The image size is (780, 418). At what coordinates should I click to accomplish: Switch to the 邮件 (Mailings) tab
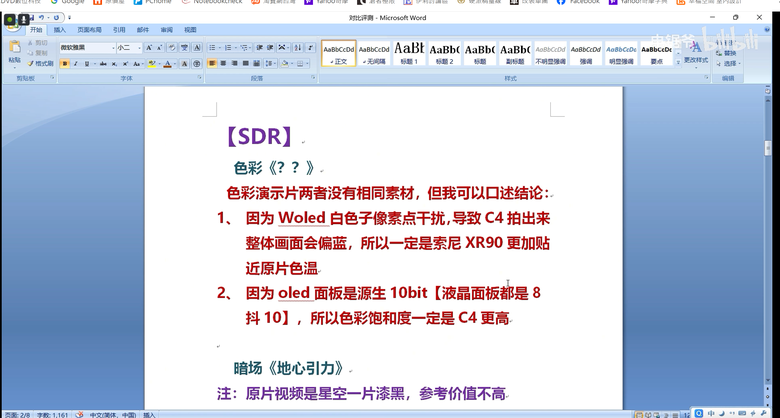pyautogui.click(x=143, y=30)
